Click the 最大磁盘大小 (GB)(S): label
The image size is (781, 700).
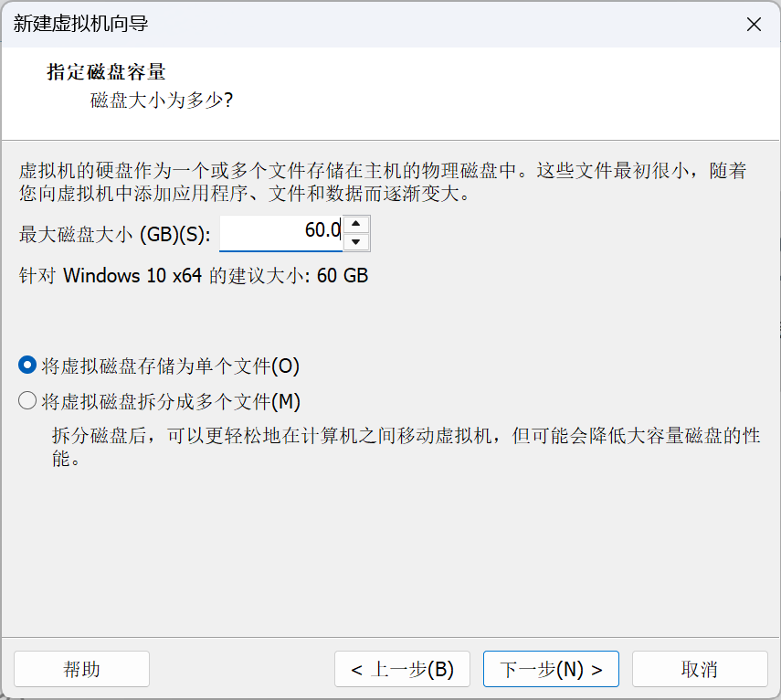click(x=115, y=234)
